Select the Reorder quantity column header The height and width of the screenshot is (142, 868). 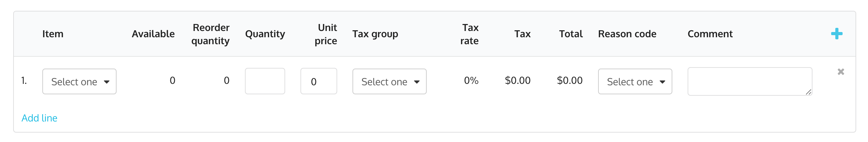[x=211, y=34]
